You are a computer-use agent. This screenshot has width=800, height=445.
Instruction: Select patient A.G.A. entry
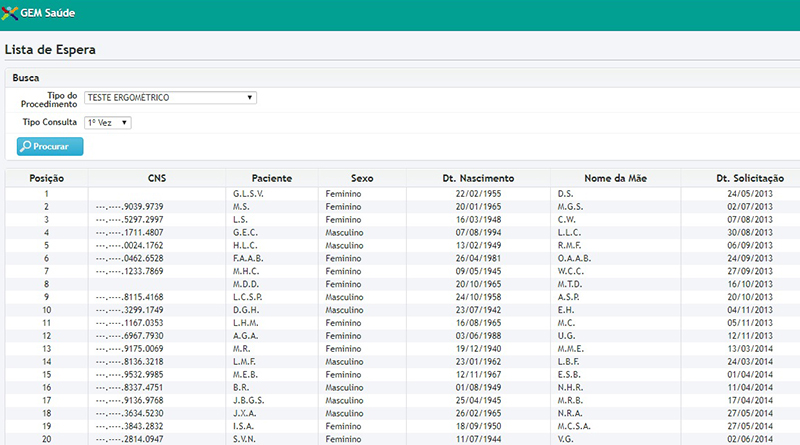click(x=245, y=336)
